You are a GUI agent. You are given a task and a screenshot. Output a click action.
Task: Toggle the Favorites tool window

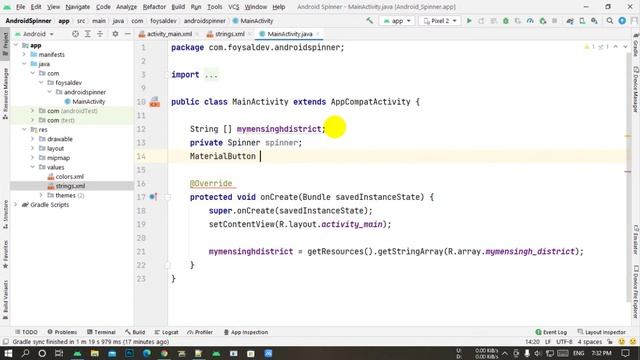tap(5, 254)
